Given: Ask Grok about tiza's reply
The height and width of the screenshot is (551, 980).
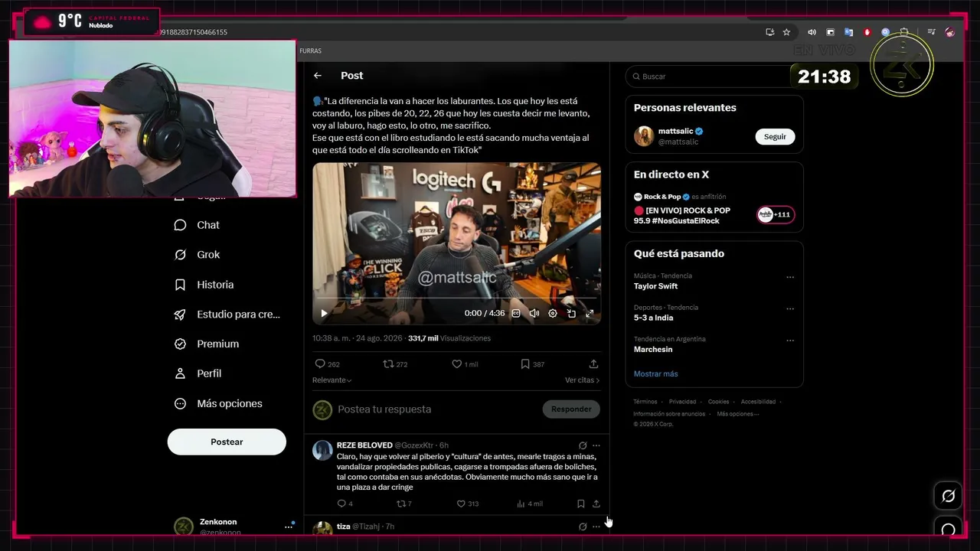Looking at the screenshot, I should pos(583,527).
